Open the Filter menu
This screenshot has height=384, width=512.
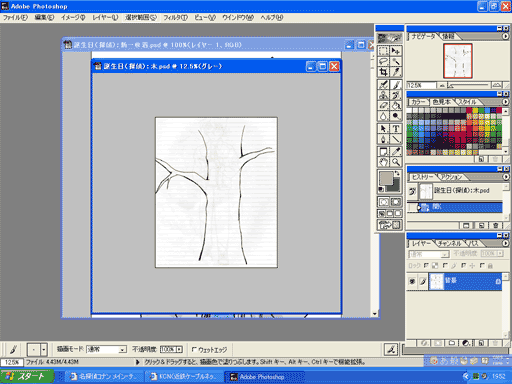[x=175, y=17]
